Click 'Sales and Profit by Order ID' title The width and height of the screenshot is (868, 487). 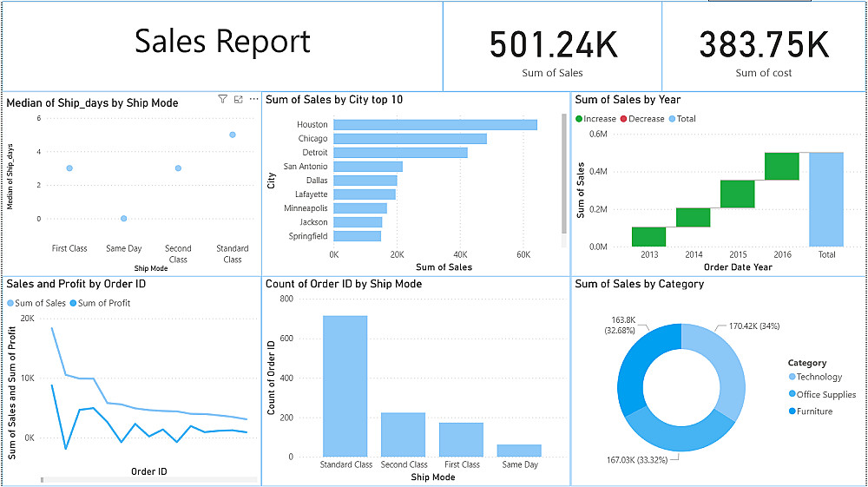76,284
